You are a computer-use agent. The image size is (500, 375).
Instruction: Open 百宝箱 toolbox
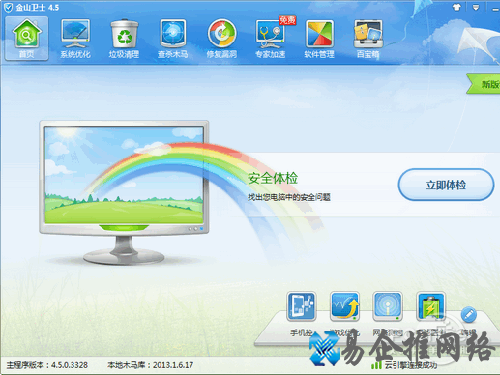(368, 38)
